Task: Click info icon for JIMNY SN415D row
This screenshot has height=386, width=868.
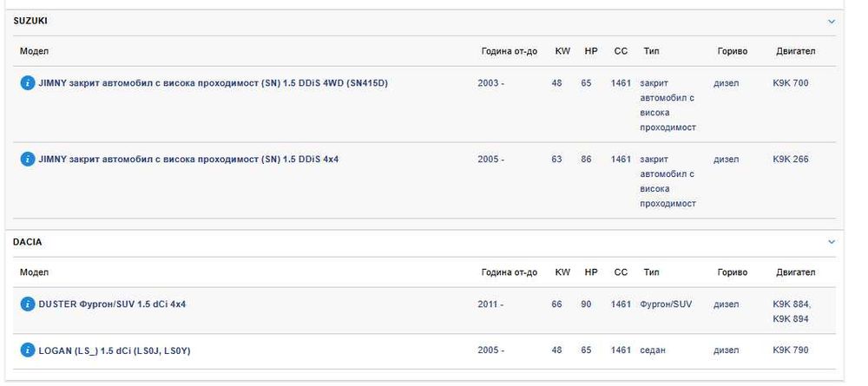Action: tap(28, 82)
